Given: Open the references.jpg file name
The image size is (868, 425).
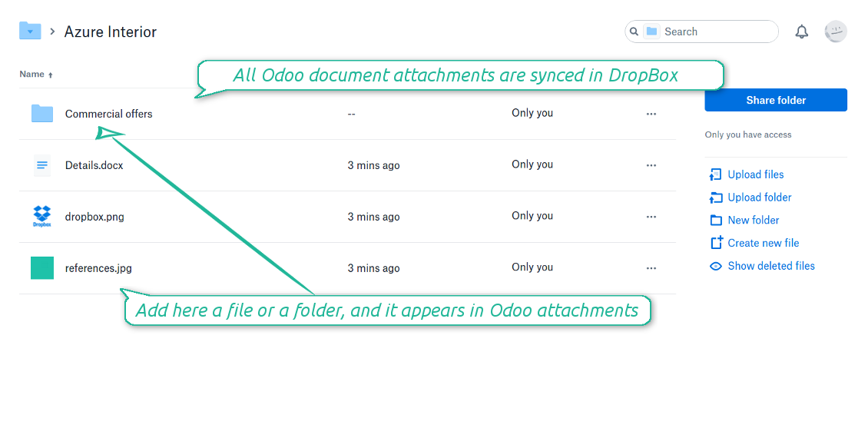Looking at the screenshot, I should pos(98,268).
